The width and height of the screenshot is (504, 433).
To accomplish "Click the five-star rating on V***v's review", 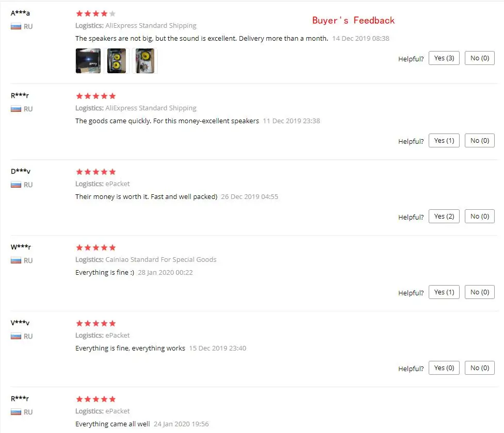I will (x=96, y=324).
